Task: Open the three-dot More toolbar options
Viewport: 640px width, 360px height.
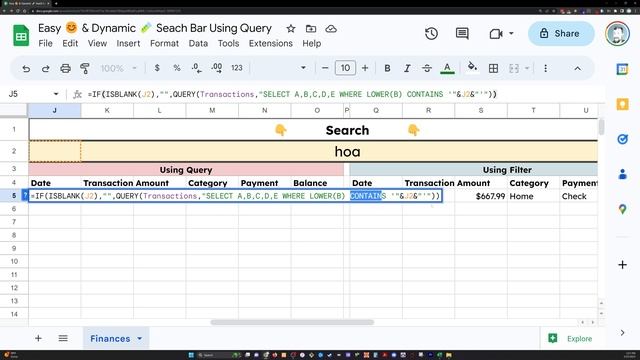Action: click(x=545, y=68)
